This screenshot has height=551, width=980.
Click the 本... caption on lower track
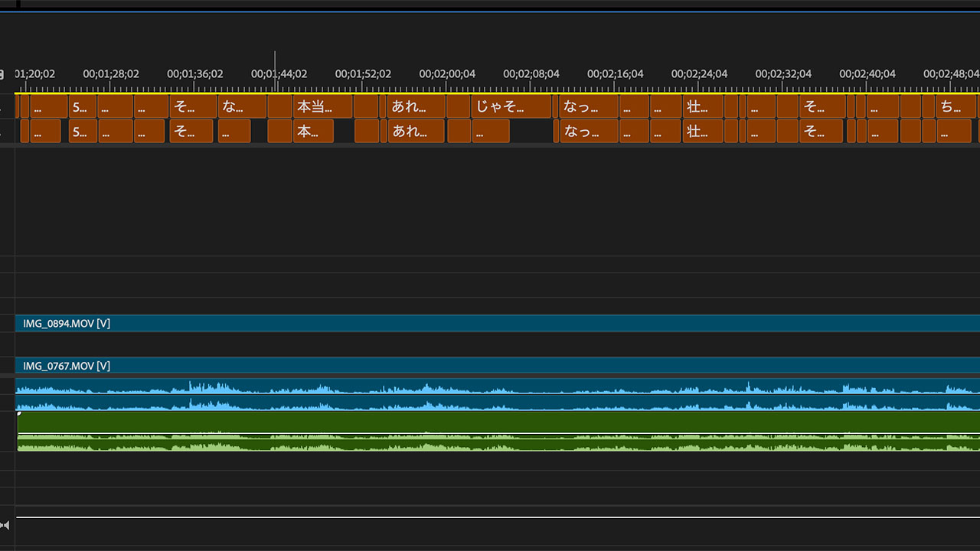click(x=313, y=131)
